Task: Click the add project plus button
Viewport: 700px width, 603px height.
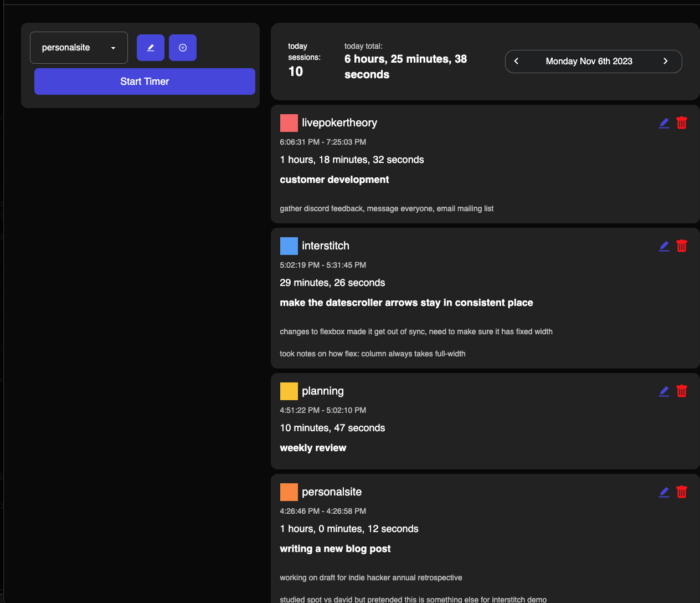Action: tap(183, 48)
